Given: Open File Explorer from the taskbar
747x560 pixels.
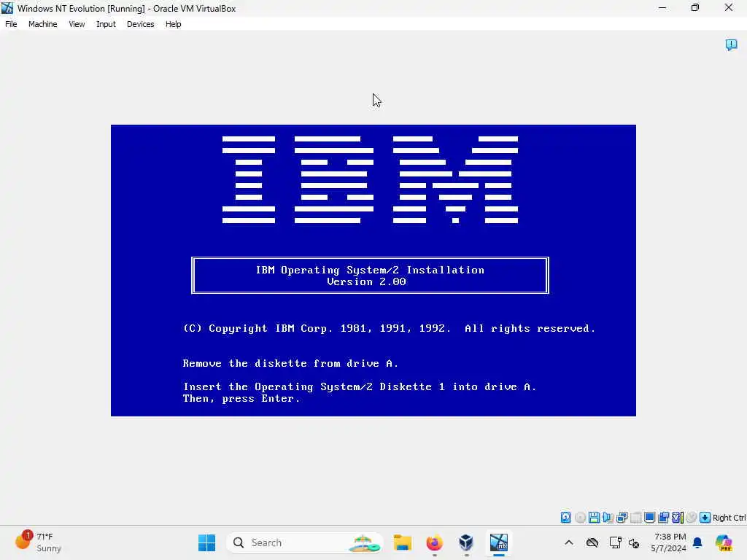Looking at the screenshot, I should (403, 542).
